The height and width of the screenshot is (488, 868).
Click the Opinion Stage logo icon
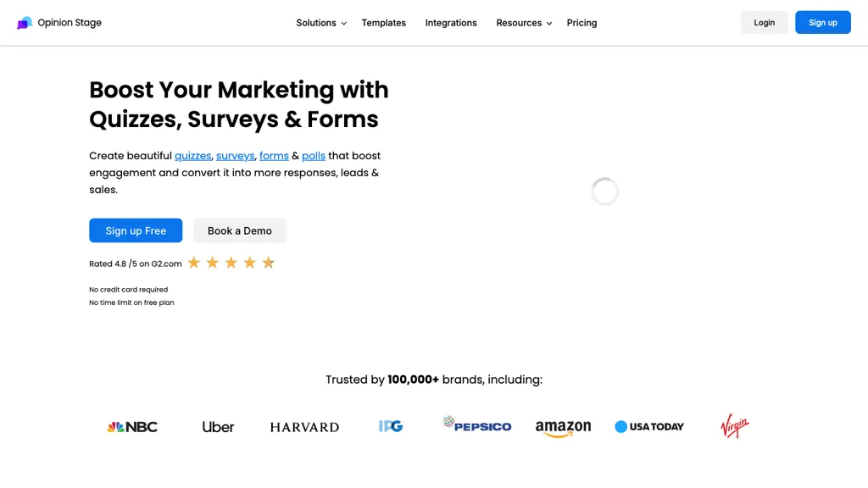pos(25,23)
